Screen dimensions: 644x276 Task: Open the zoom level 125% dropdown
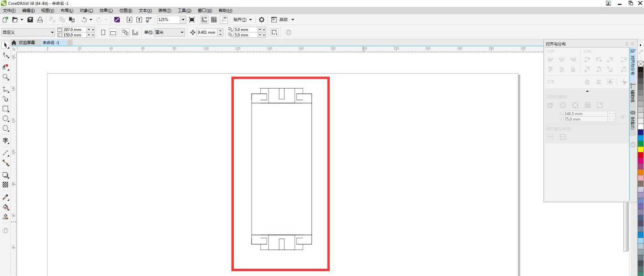[183, 20]
